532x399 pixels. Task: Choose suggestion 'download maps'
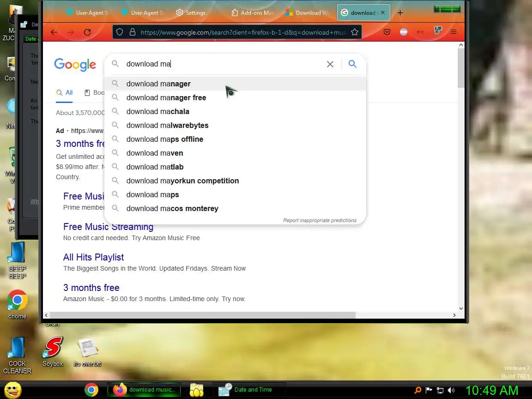[236, 195]
